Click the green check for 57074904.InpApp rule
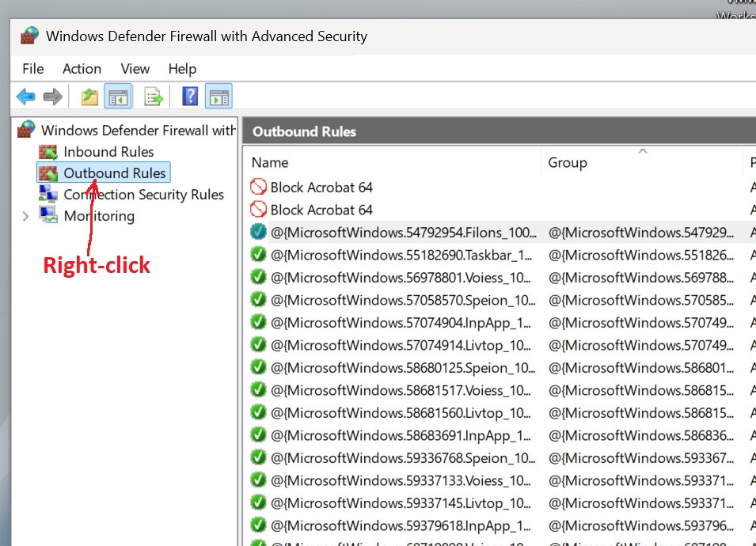 (258, 322)
